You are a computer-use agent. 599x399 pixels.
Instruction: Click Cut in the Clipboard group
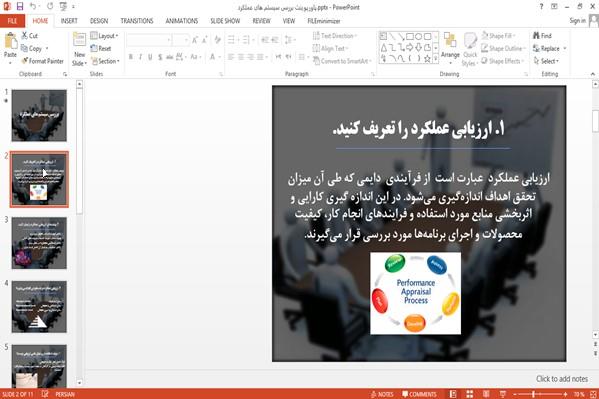pyautogui.click(x=30, y=36)
